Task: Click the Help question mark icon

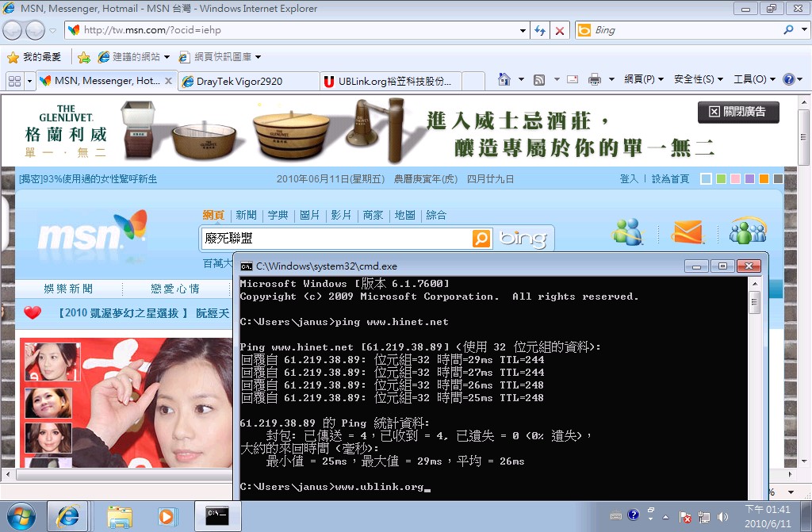Action: point(789,79)
